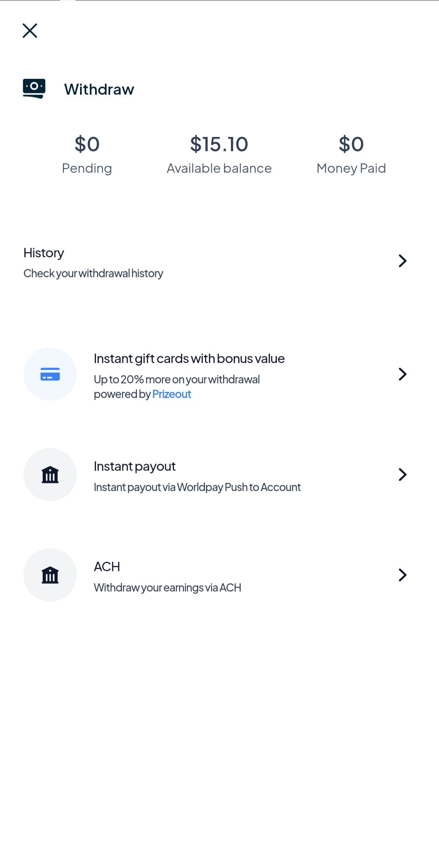
Task: Tap the Money Paid $0 amount
Action: 351,144
